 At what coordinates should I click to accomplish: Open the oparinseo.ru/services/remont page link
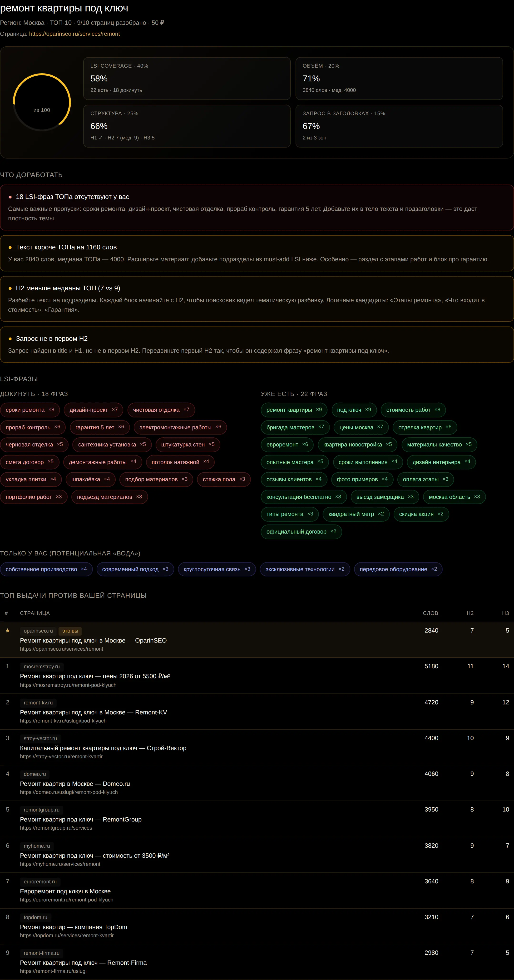(x=74, y=34)
